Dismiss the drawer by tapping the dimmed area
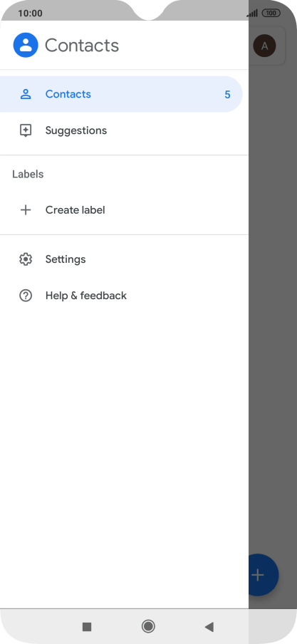Screen dimensions: 297x644 [273, 312]
